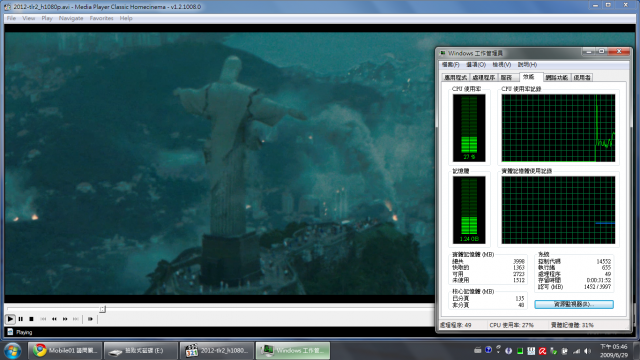The image size is (640, 360).
Task: Open Task Manager 選項(O) menu
Action: [x=476, y=64]
